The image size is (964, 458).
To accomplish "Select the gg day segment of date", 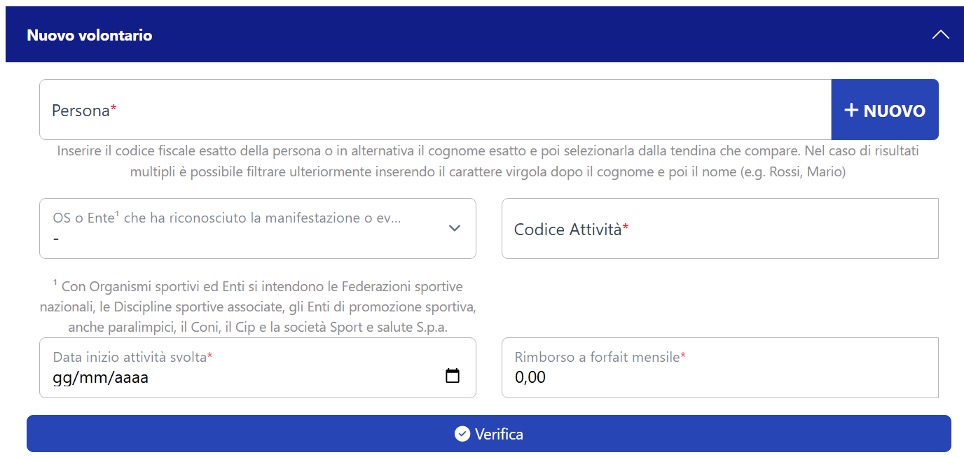I will pyautogui.click(x=61, y=377).
